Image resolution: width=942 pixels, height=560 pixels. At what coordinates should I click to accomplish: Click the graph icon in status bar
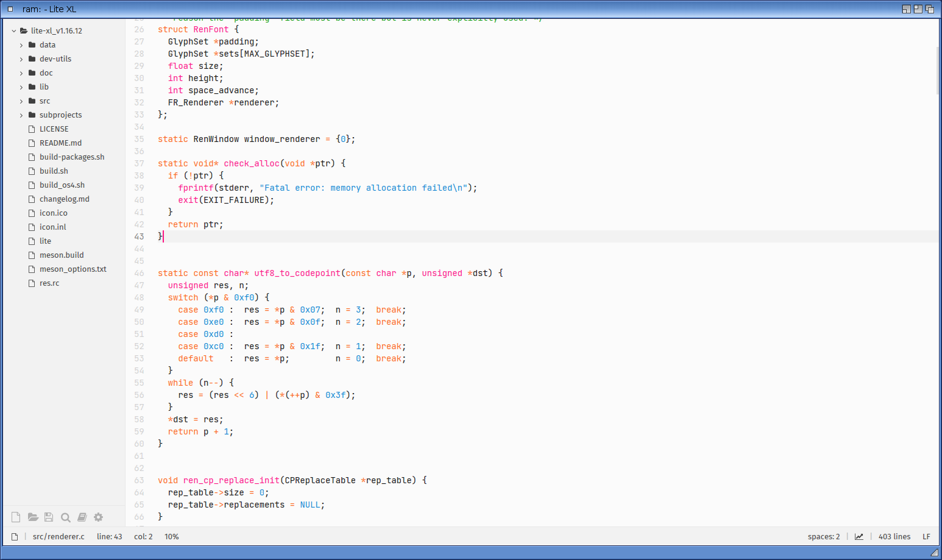(x=859, y=537)
